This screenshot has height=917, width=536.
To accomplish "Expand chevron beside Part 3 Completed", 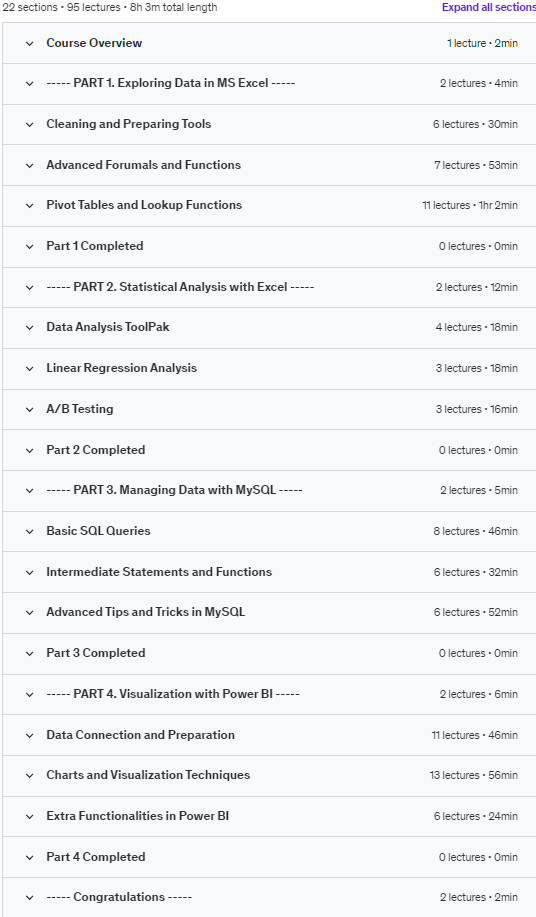I will tap(30, 653).
